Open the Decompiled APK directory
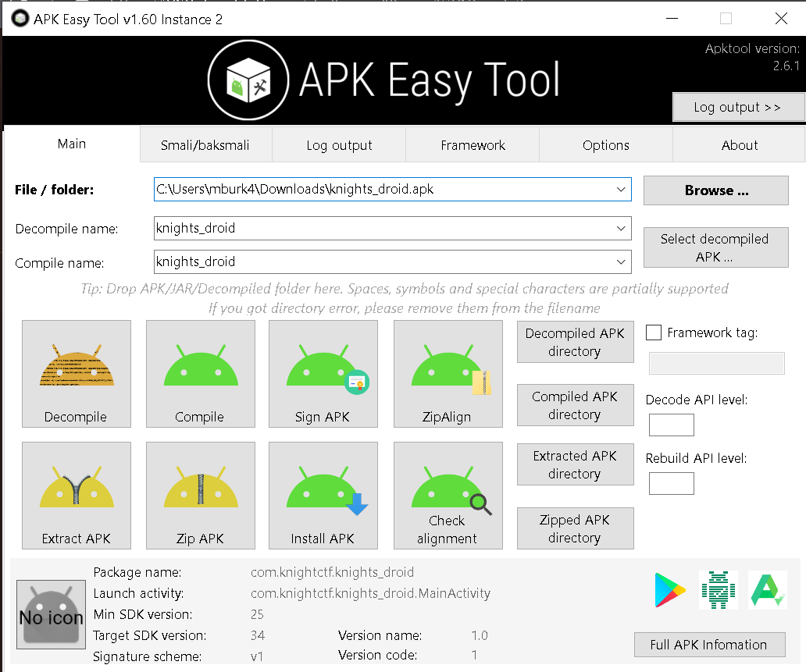 click(x=575, y=342)
